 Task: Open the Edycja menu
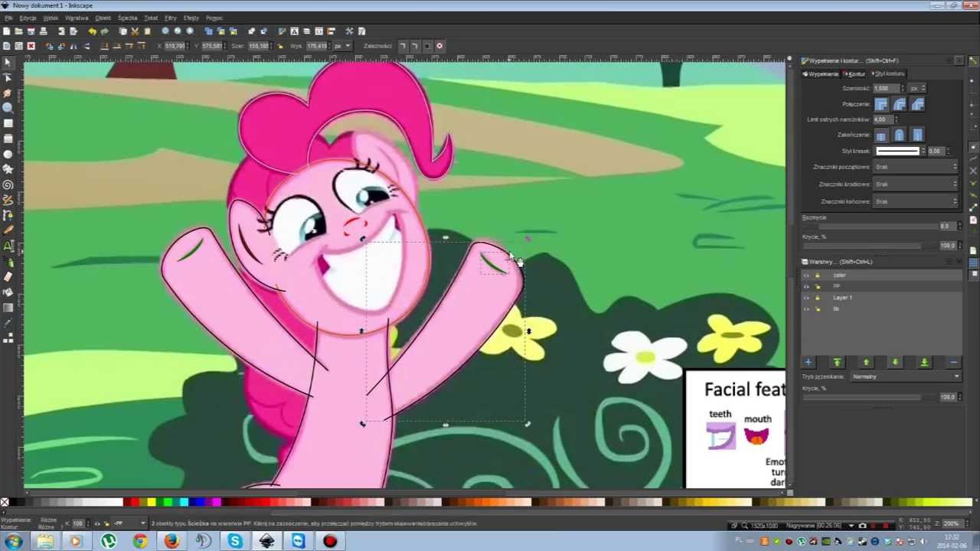28,18
